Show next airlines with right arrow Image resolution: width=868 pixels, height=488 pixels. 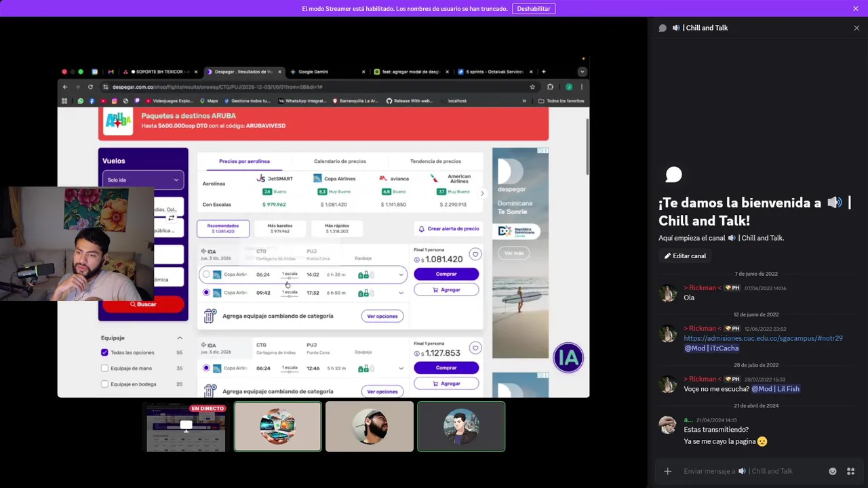[x=482, y=193]
